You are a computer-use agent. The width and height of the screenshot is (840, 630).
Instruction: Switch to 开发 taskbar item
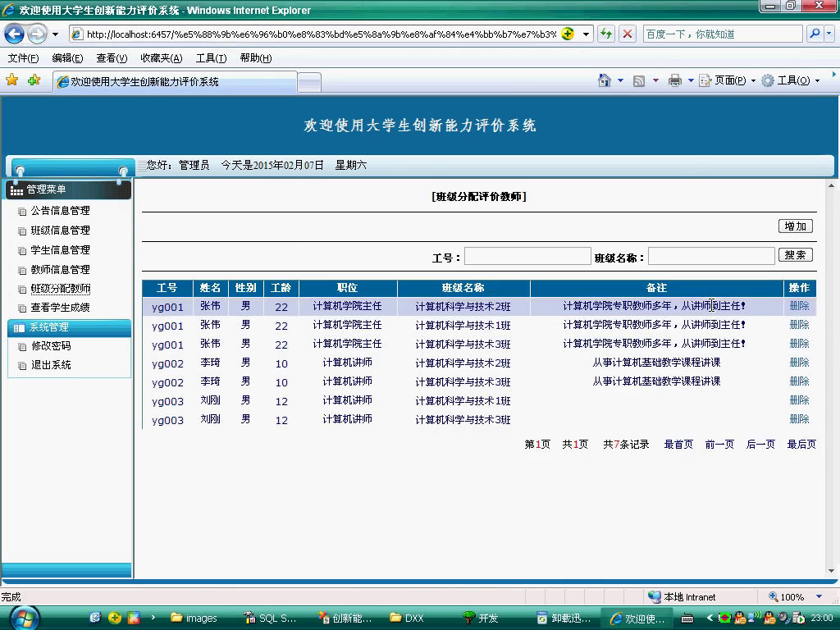pyautogui.click(x=481, y=619)
